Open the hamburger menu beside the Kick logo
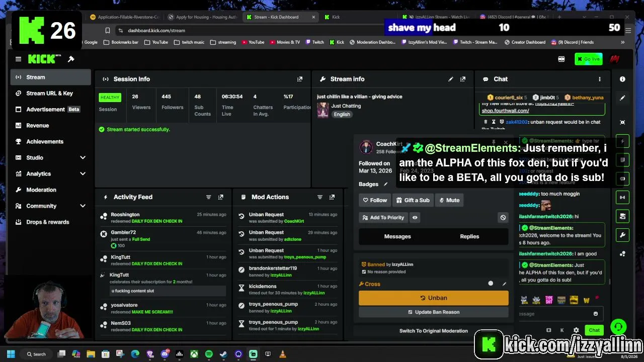Image resolution: width=644 pixels, height=362 pixels. tap(18, 59)
